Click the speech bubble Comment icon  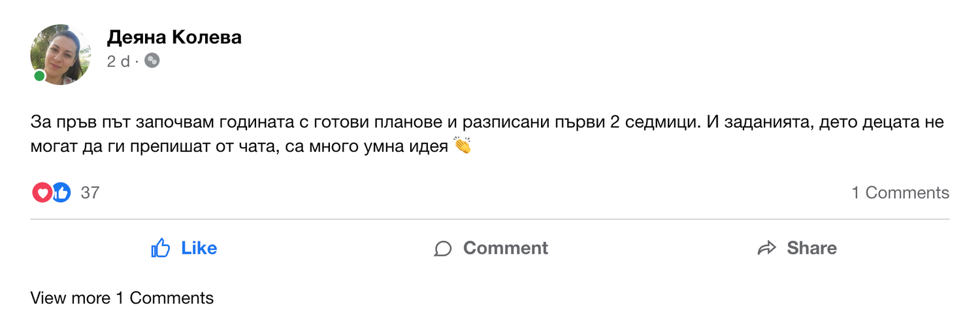coord(443,249)
